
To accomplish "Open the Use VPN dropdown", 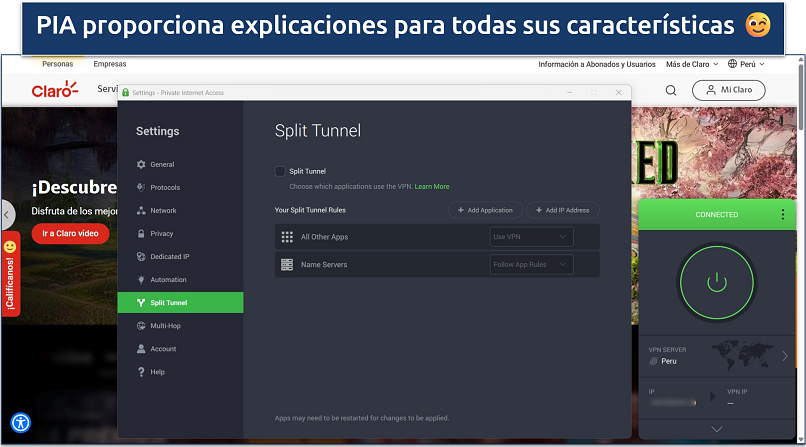I will tap(532, 237).
